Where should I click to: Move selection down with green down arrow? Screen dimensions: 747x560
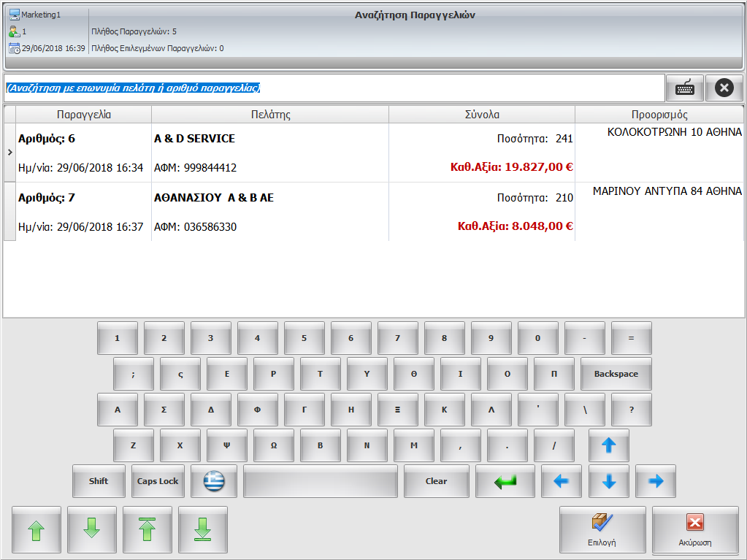pyautogui.click(x=92, y=529)
